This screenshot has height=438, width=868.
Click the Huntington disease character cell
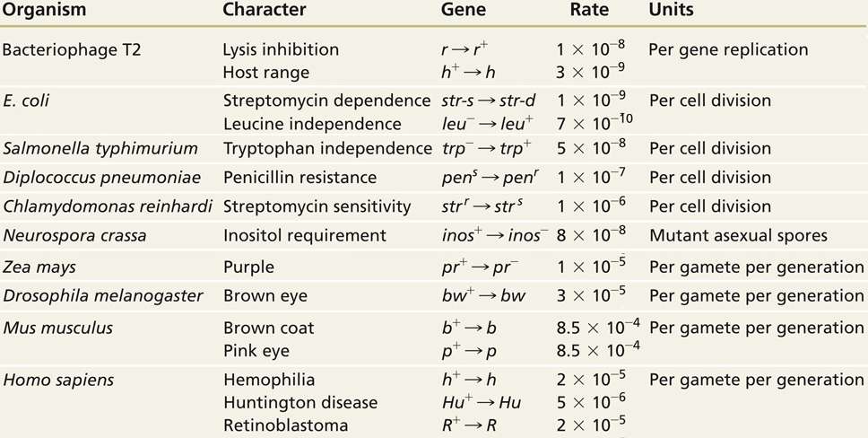point(300,403)
